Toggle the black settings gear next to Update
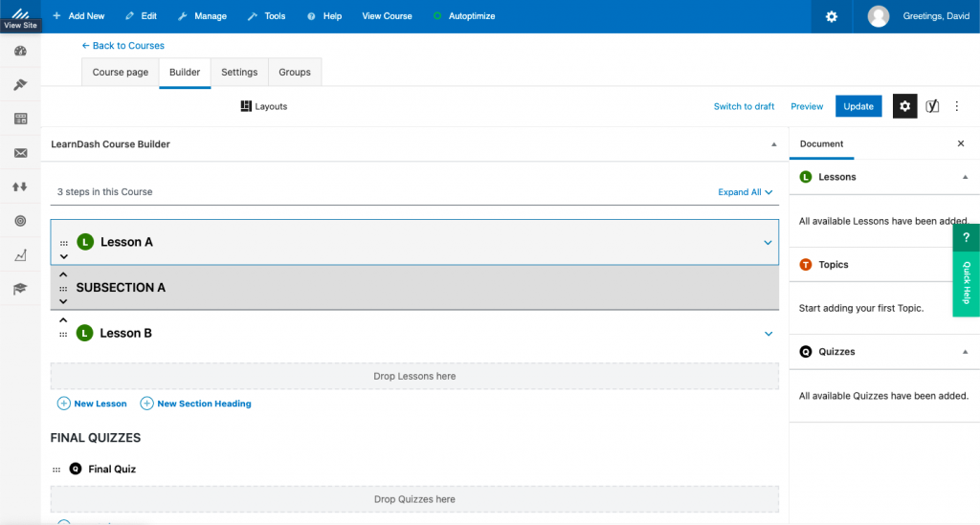980x525 pixels. [x=904, y=106]
